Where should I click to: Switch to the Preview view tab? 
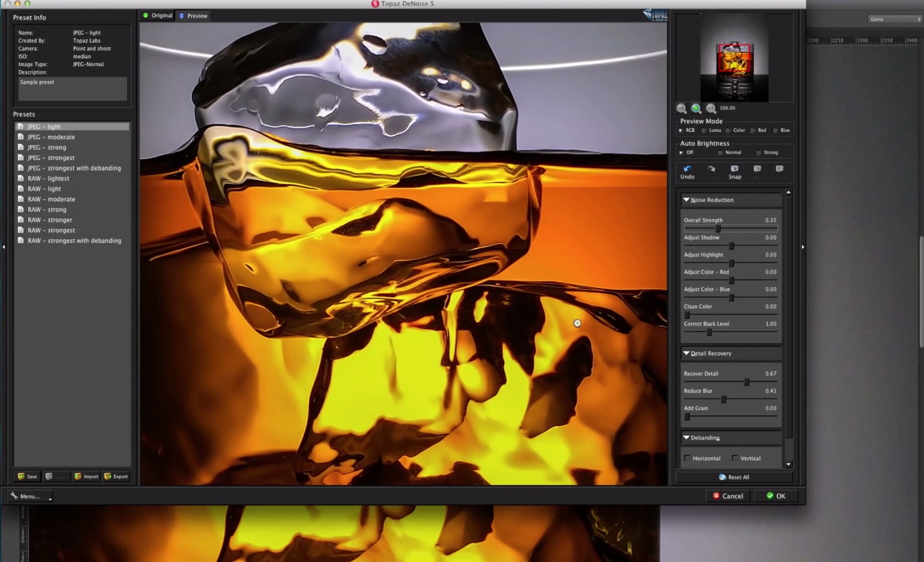tap(193, 16)
